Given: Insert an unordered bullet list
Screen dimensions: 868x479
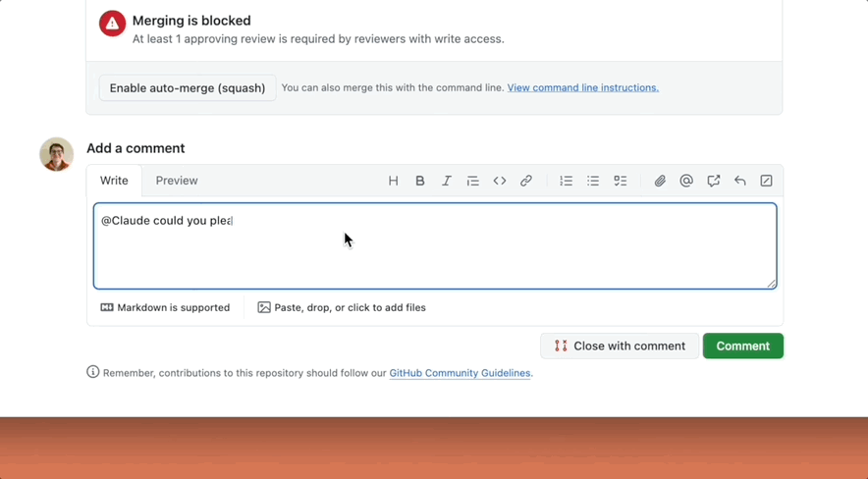Looking at the screenshot, I should (x=593, y=181).
